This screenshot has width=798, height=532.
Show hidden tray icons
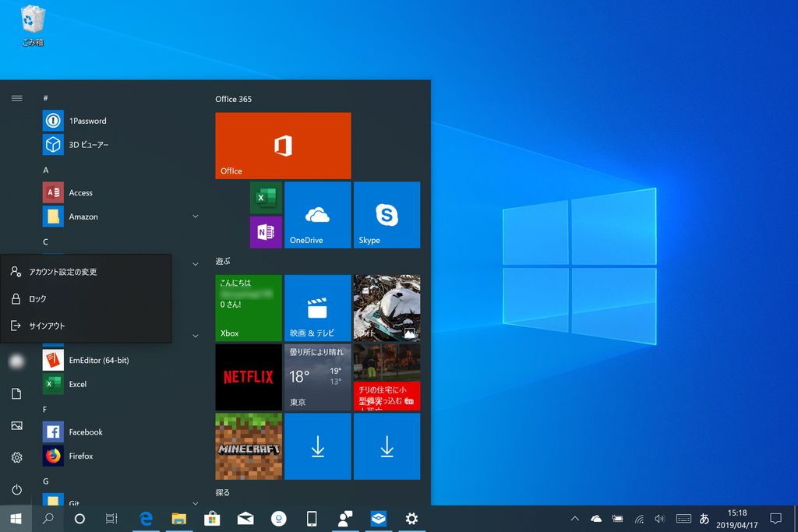coord(575,519)
